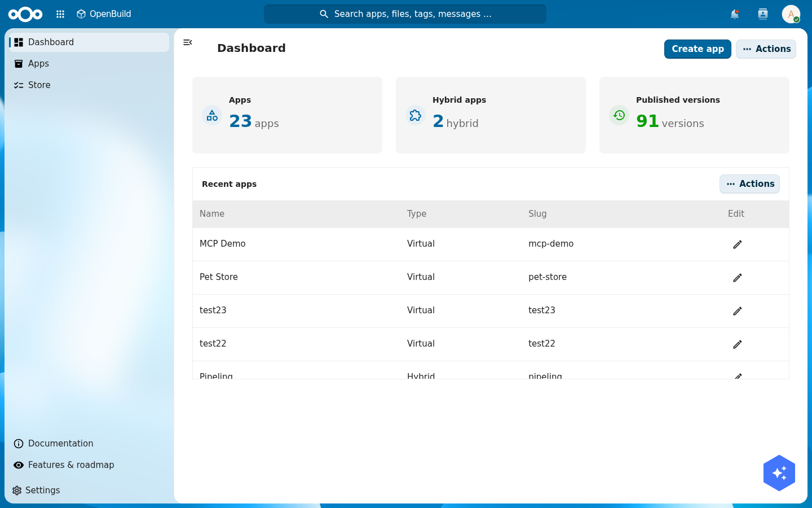
Task: Click the Published versions history icon
Action: (x=619, y=115)
